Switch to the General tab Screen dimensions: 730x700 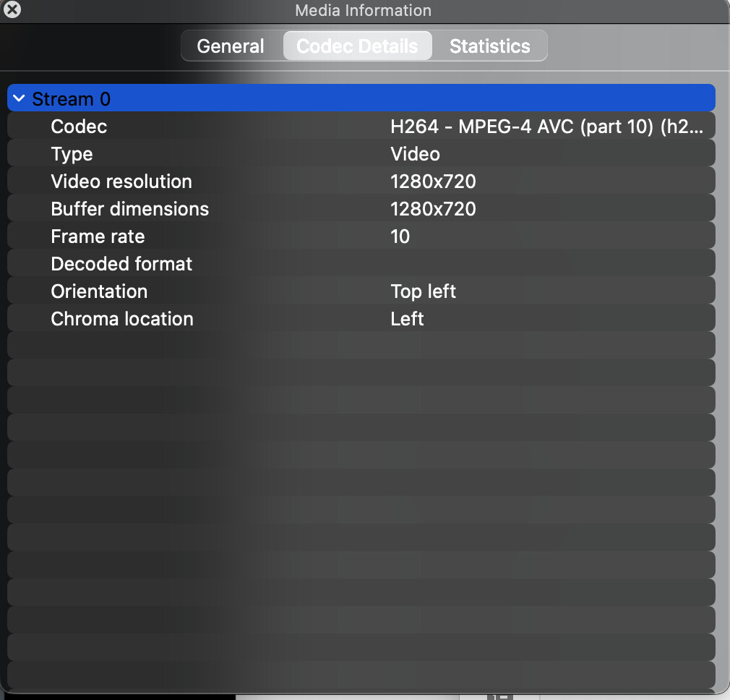pyautogui.click(x=230, y=46)
